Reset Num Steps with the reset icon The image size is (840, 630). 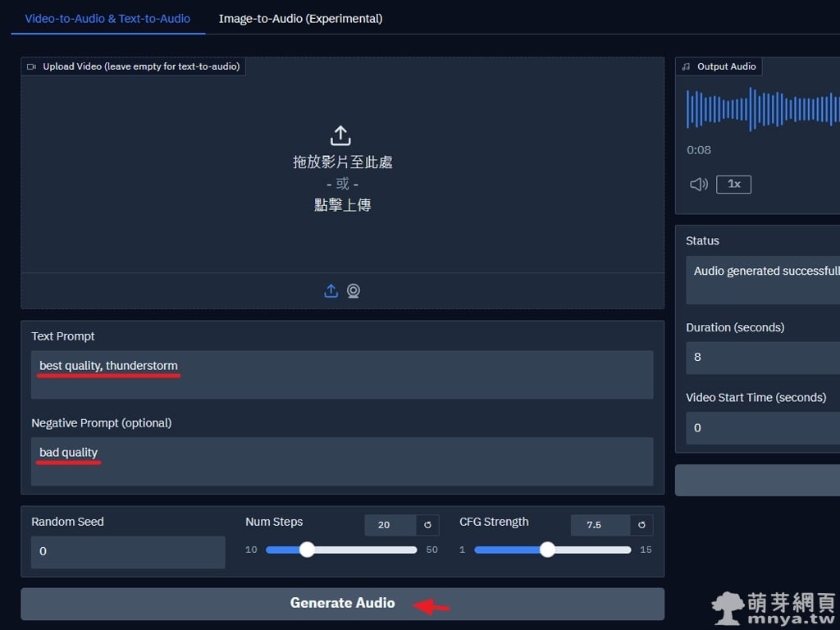[427, 525]
